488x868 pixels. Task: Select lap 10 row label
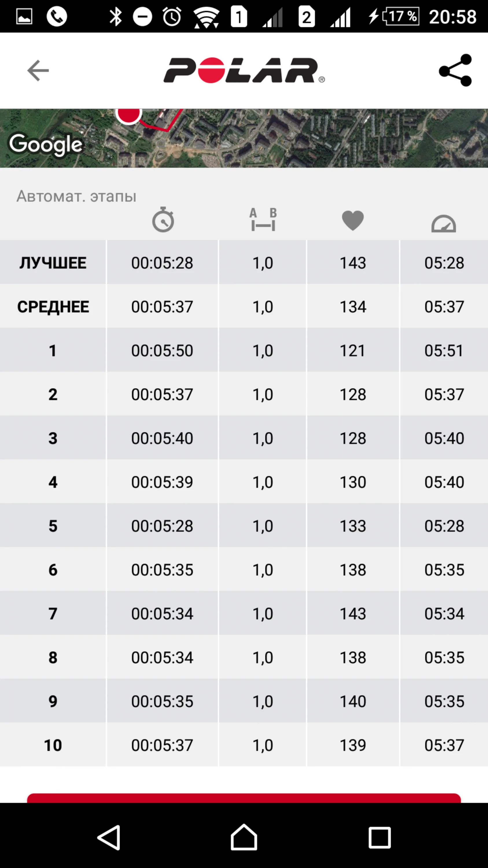(53, 745)
